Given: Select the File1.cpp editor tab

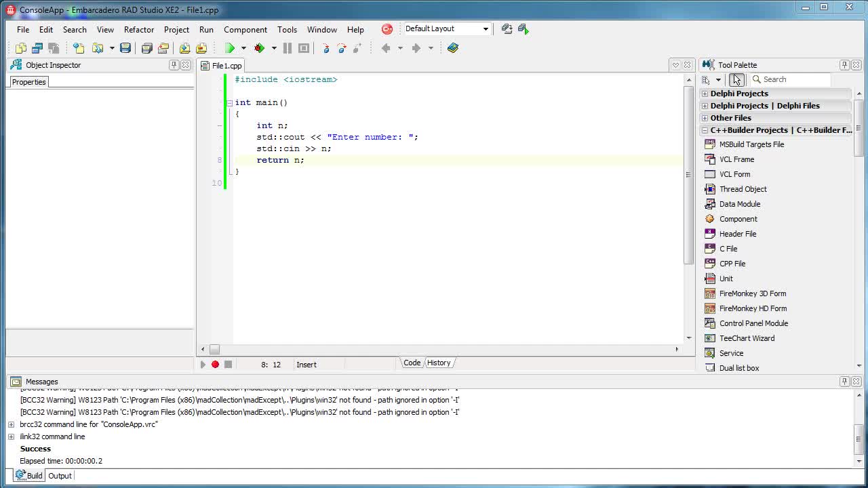Looking at the screenshot, I should pos(222,66).
